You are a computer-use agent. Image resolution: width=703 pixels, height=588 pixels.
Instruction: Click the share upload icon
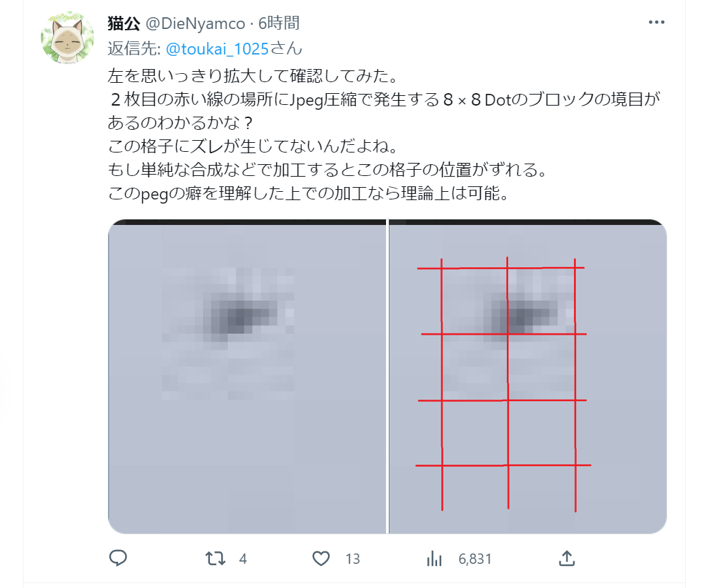pyautogui.click(x=567, y=558)
